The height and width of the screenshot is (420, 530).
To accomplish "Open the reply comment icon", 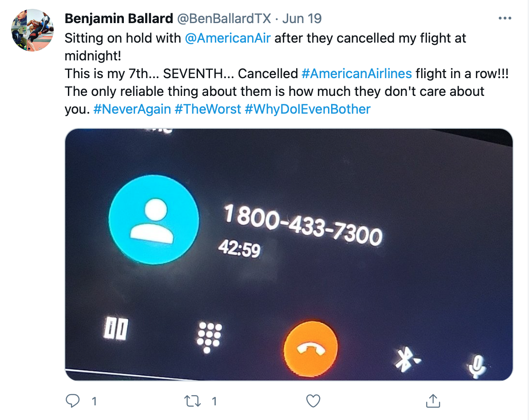I will [x=72, y=401].
